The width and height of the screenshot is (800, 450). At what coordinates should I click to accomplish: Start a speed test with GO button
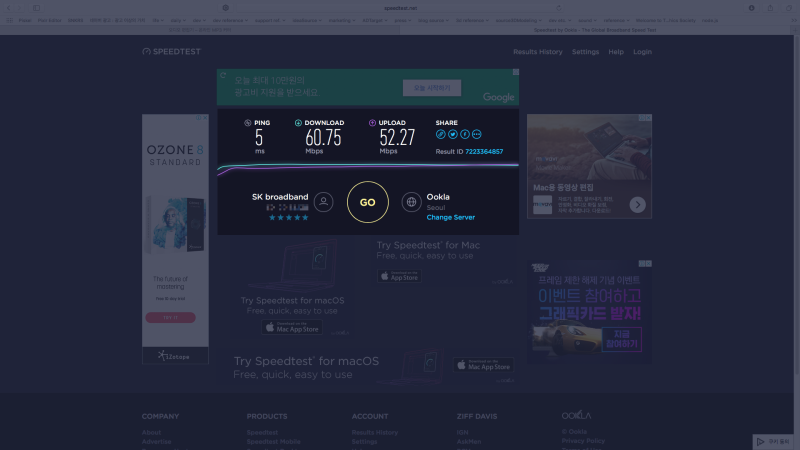coord(367,202)
